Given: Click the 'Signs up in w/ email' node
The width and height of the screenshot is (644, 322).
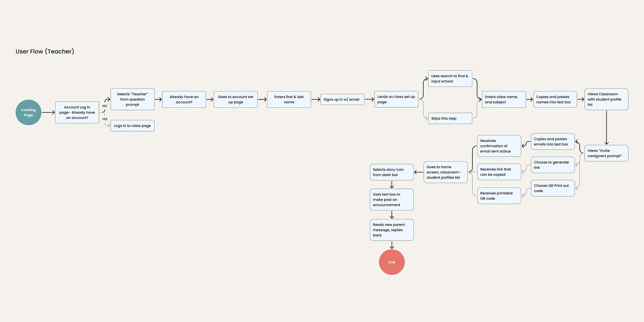Looking at the screenshot, I should tap(342, 99).
